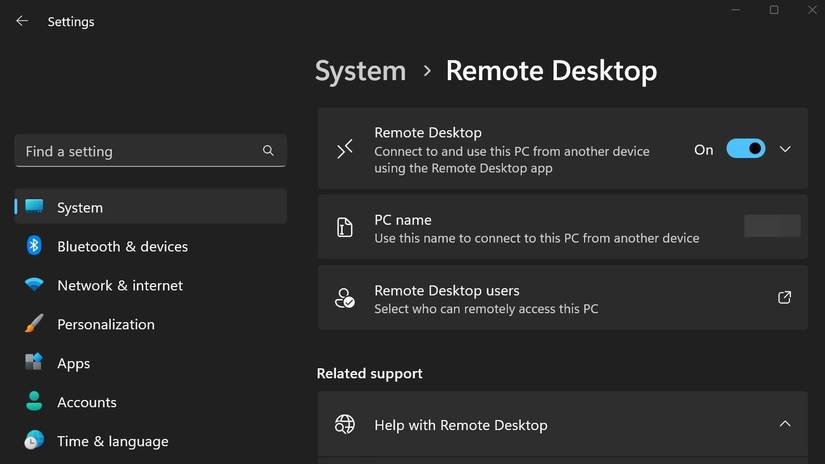The height and width of the screenshot is (464, 825).
Task: Click the Personalization paintbrush icon
Action: coord(34,324)
